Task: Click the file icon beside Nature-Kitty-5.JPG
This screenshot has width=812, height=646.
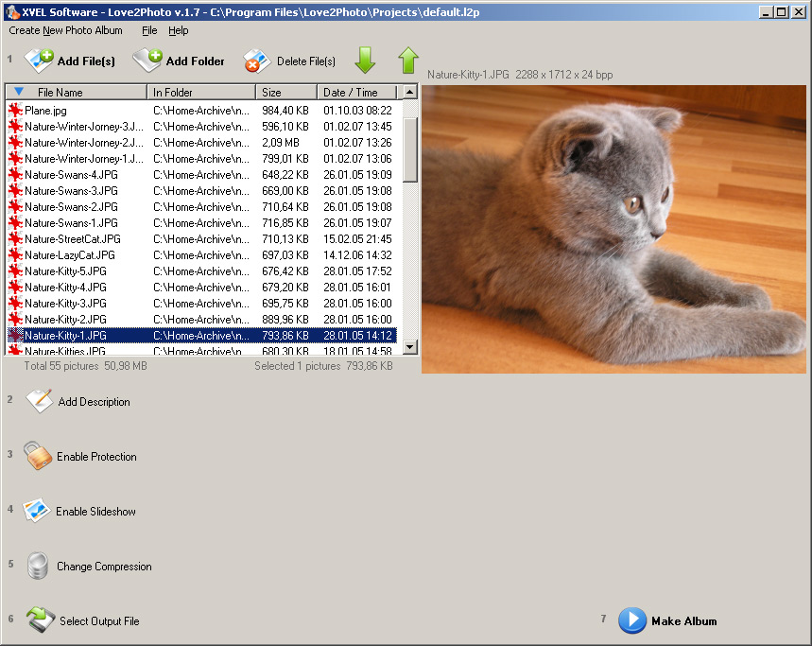Action: [15, 271]
